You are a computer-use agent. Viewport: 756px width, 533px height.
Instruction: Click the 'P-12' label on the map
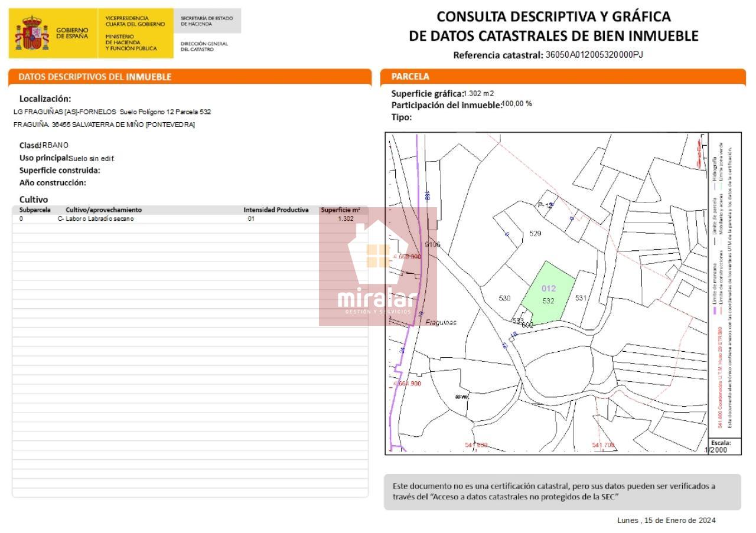[545, 205]
